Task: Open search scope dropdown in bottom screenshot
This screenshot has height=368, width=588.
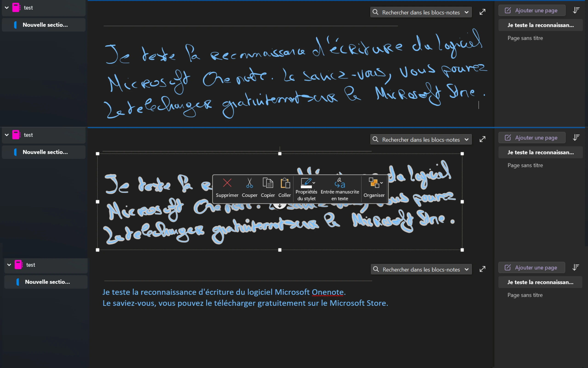Action: click(466, 269)
